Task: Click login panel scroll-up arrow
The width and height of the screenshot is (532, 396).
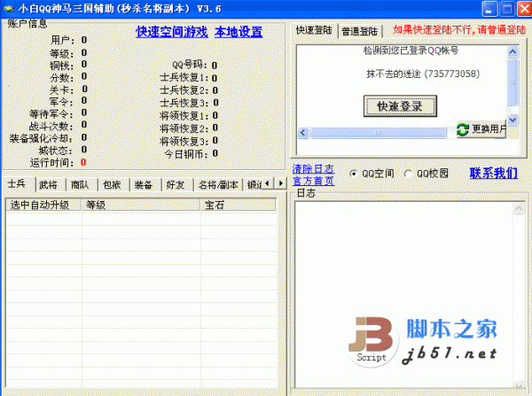Action: (512, 52)
